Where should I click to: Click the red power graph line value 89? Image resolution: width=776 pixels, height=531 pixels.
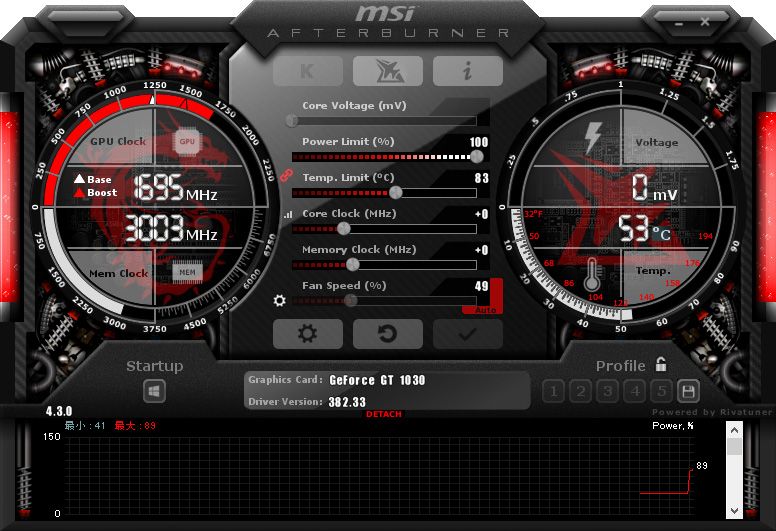(x=702, y=466)
